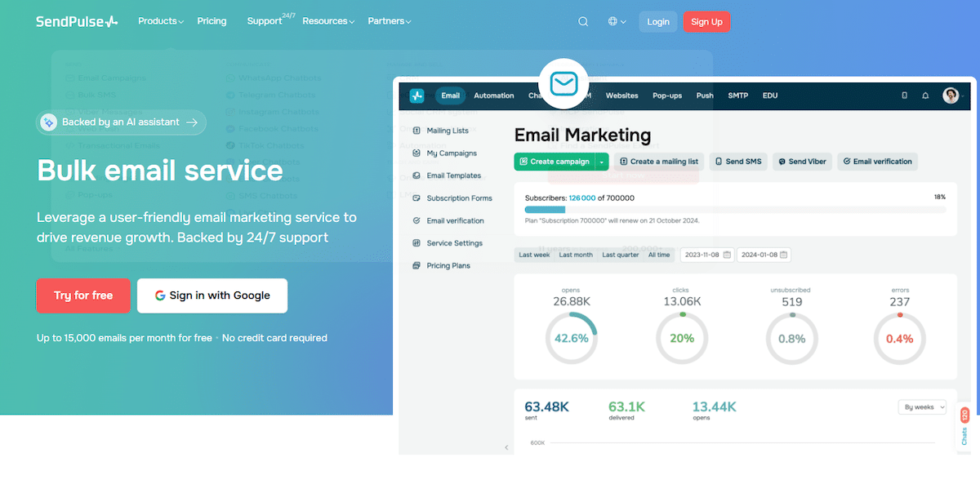The height and width of the screenshot is (493, 980).
Task: Switch to the Automation tab
Action: [494, 95]
